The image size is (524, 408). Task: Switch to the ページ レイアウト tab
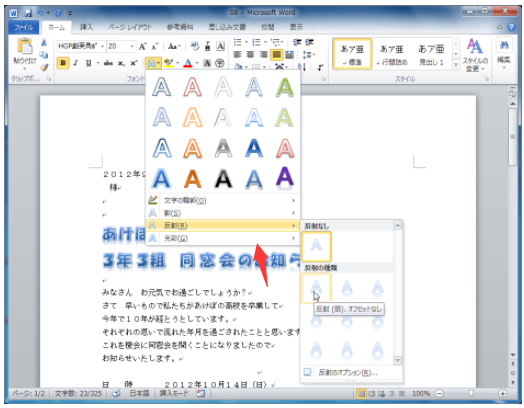click(129, 27)
